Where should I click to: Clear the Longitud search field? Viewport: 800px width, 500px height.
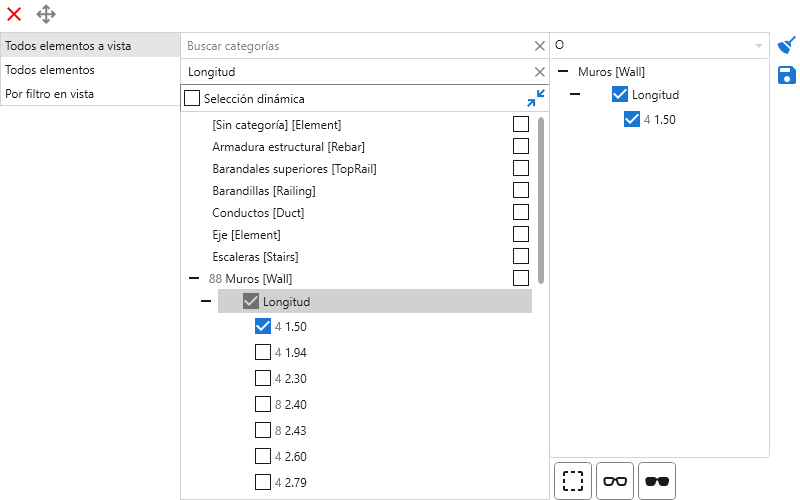coord(540,72)
